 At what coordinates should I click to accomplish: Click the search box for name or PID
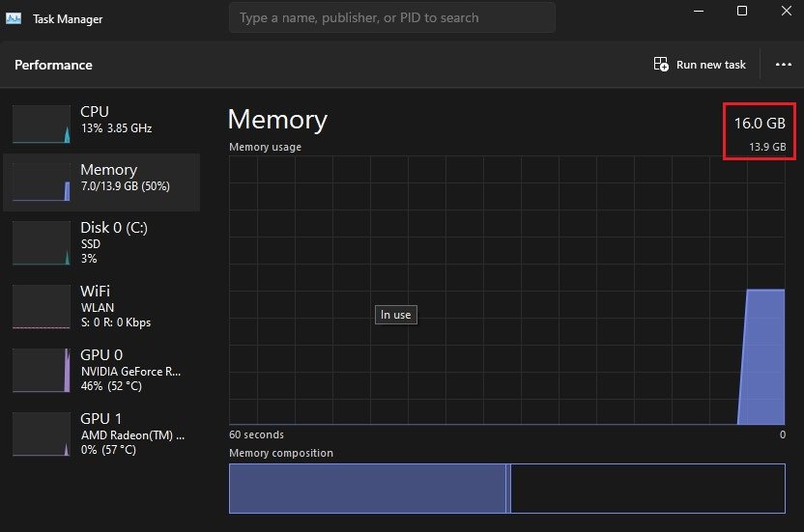point(391,17)
